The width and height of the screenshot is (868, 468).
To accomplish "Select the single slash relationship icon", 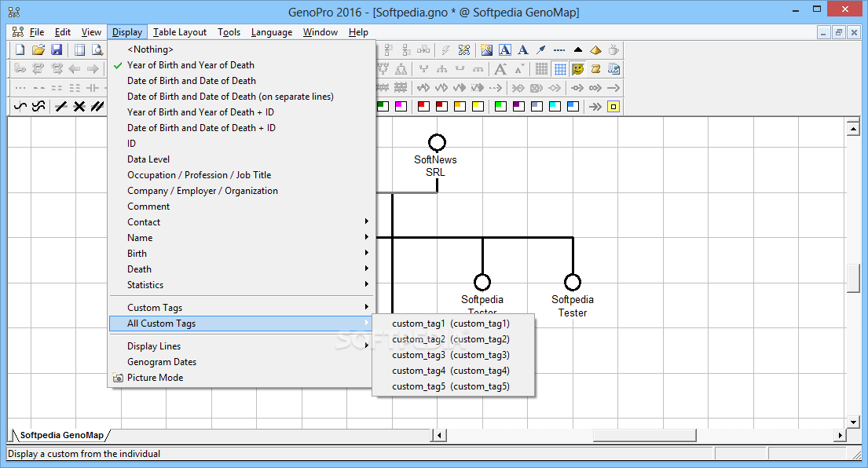I will [61, 106].
